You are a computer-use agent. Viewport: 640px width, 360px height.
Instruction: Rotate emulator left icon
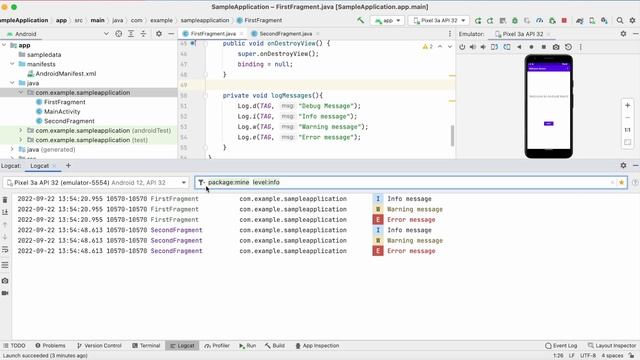(494, 47)
